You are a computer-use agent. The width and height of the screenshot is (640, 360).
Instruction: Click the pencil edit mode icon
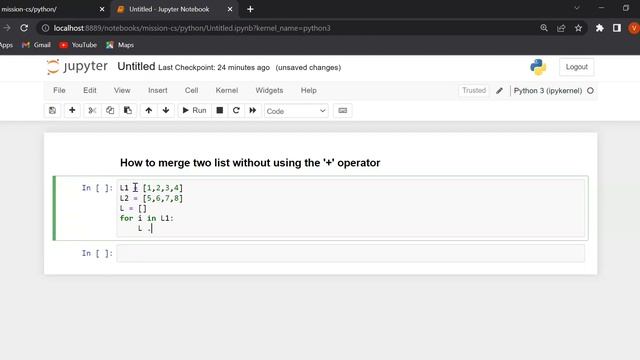coord(499,91)
